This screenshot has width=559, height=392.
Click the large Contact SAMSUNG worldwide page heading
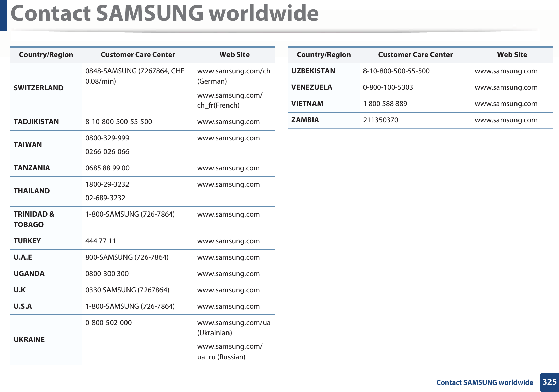click(165, 13)
